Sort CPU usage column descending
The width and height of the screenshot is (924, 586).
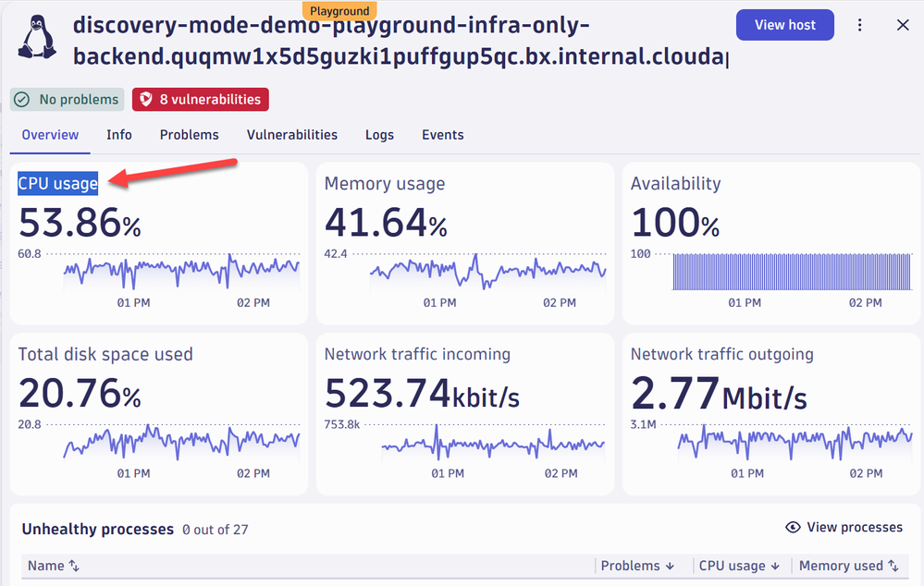click(x=775, y=566)
